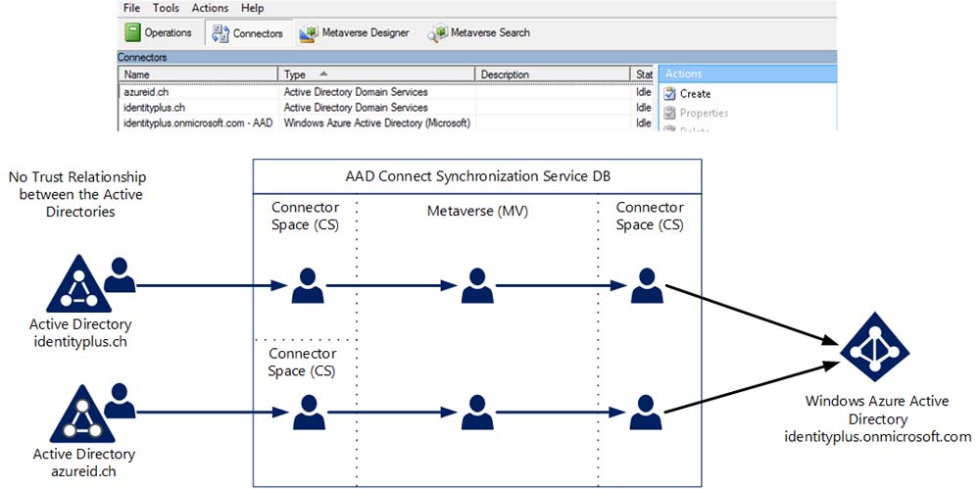
Task: Click the identityplus.onmicrosoft.com diagram label
Action: pyautogui.click(x=877, y=437)
